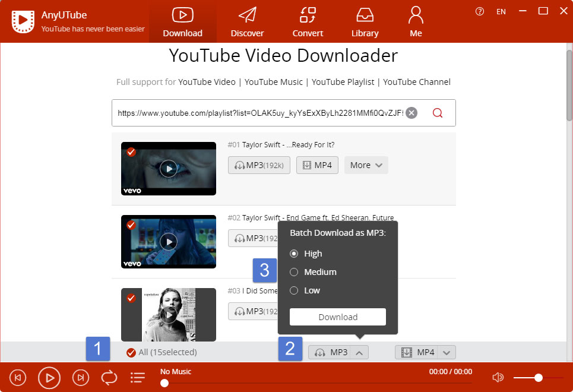Viewport: 573px width, 392px height.
Task: Click the vertical scrollbar
Action: click(569, 85)
